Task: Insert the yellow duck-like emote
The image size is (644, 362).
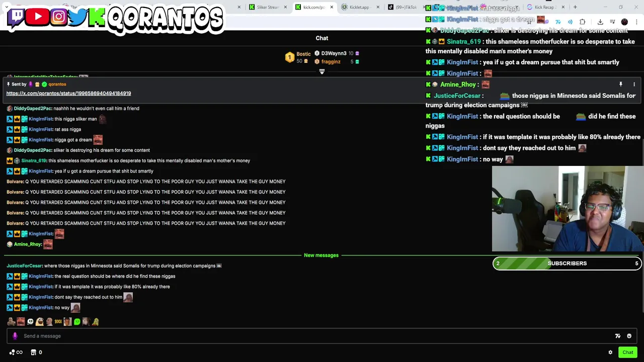Action: (96, 322)
